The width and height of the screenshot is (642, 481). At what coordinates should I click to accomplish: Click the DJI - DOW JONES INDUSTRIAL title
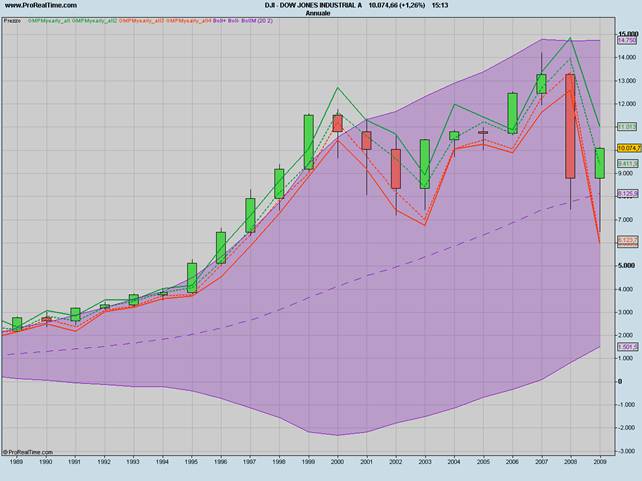tap(313, 5)
